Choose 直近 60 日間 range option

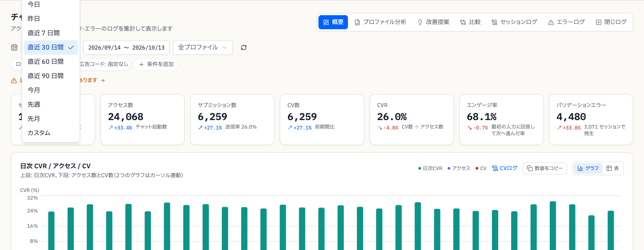[x=51, y=62]
